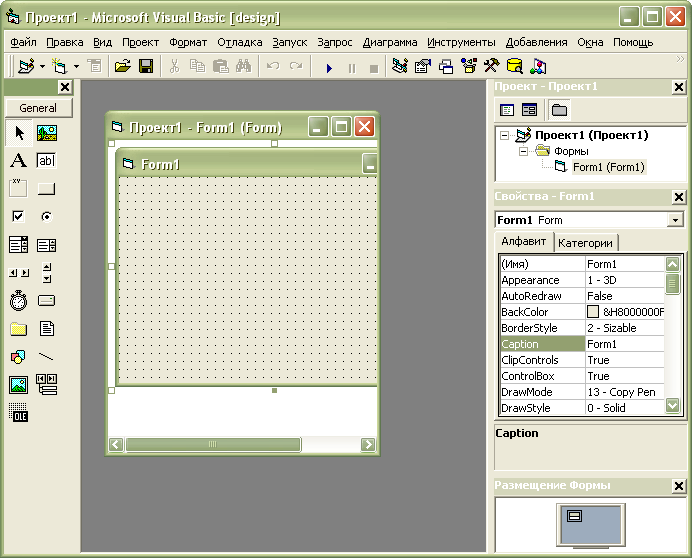The height and width of the screenshot is (558, 692).
Task: Open the Отладка menu
Action: click(x=240, y=42)
